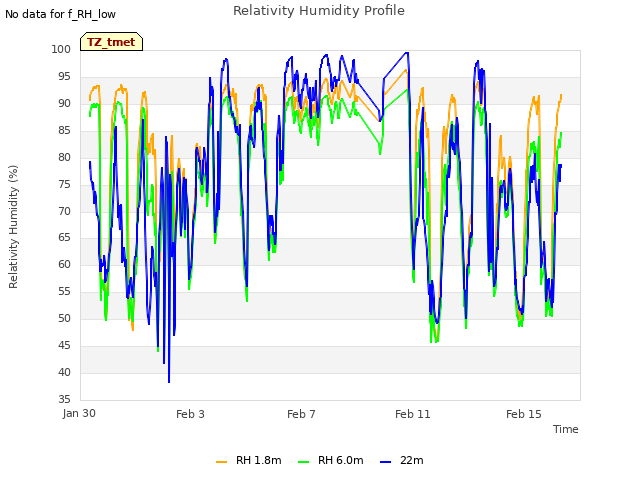Click the 35 y-axis tick label
Image resolution: width=640 pixels, height=480 pixels.
pyautogui.click(x=64, y=399)
